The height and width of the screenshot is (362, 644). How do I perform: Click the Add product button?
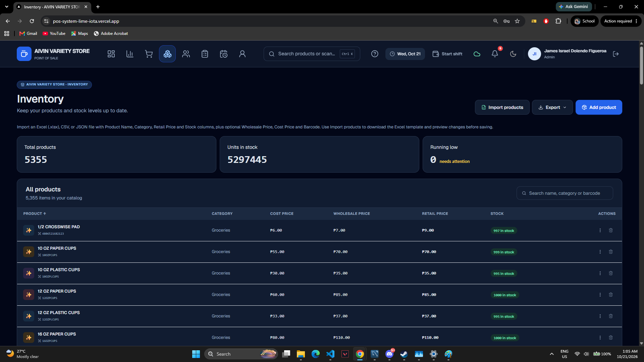click(599, 107)
